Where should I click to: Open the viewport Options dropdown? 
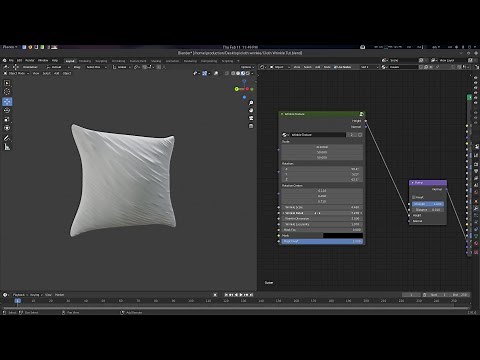[x=247, y=67]
